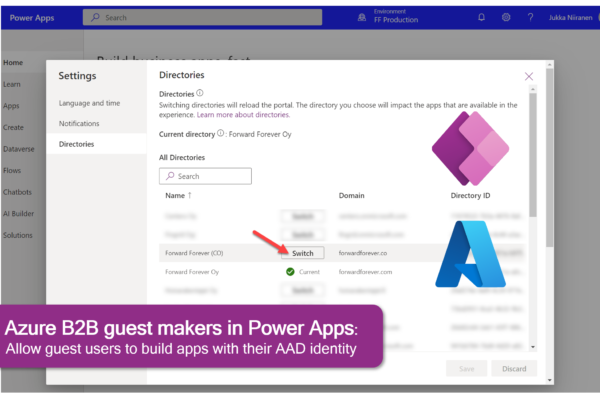Click the magnifier icon in directory search
Image resolution: width=600 pixels, height=400 pixels.
tap(169, 176)
